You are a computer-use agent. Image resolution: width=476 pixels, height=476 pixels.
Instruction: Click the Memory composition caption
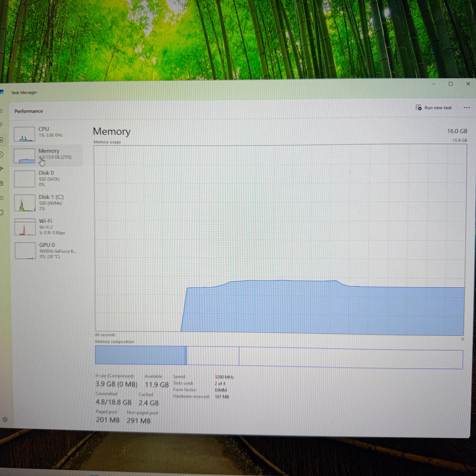point(115,341)
